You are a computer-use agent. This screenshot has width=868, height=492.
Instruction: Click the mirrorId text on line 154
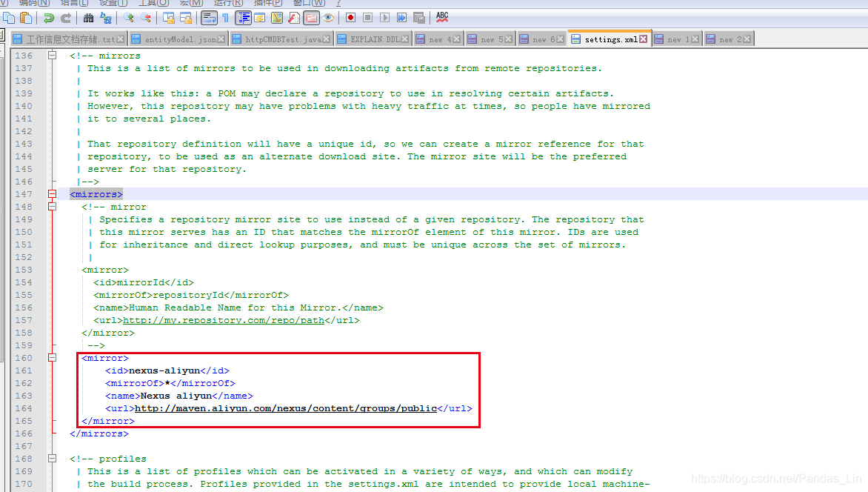pyautogui.click(x=141, y=282)
